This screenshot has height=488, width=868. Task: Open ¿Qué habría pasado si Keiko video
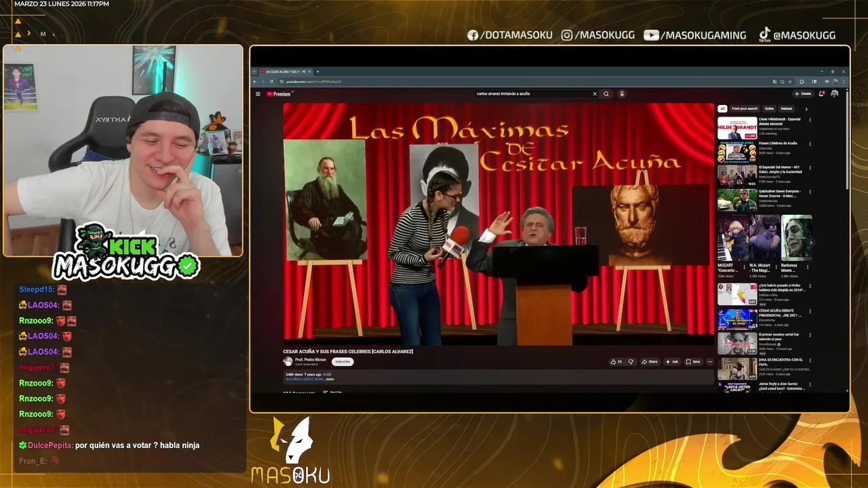click(x=737, y=294)
